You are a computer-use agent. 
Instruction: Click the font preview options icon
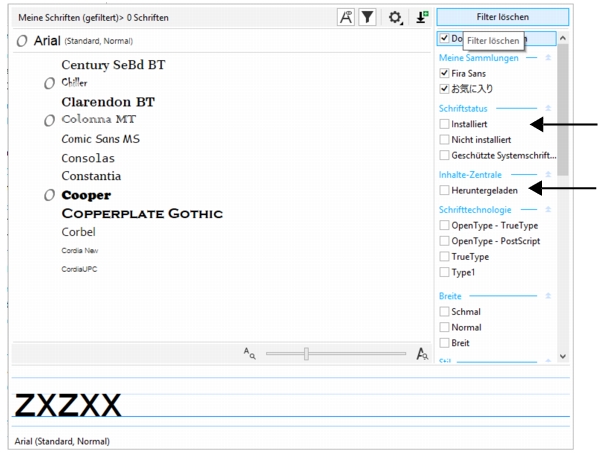[346, 17]
